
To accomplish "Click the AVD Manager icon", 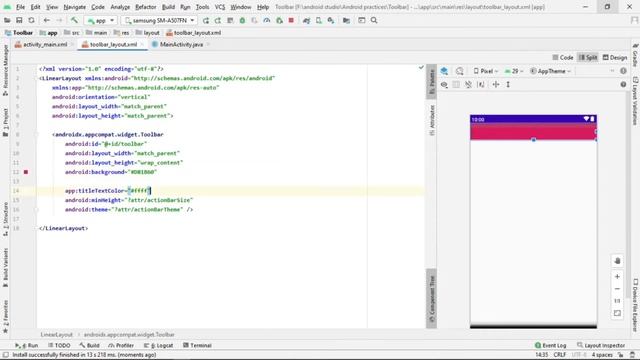I will (319, 20).
